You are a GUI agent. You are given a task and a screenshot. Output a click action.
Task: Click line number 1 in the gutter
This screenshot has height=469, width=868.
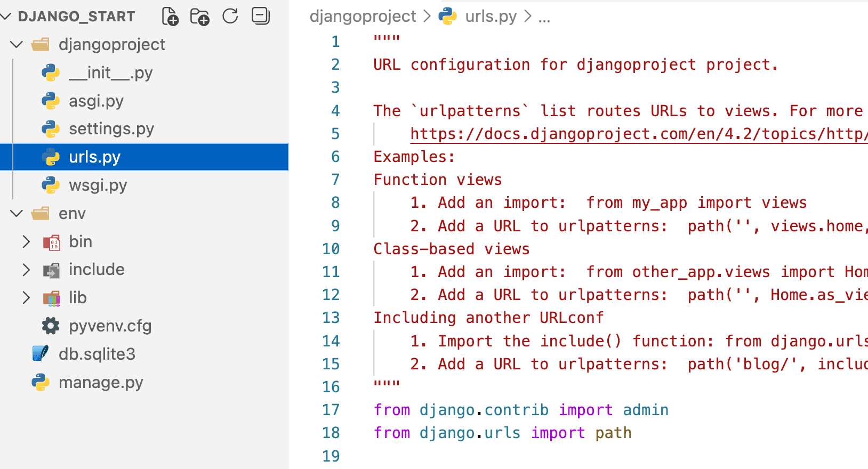335,42
